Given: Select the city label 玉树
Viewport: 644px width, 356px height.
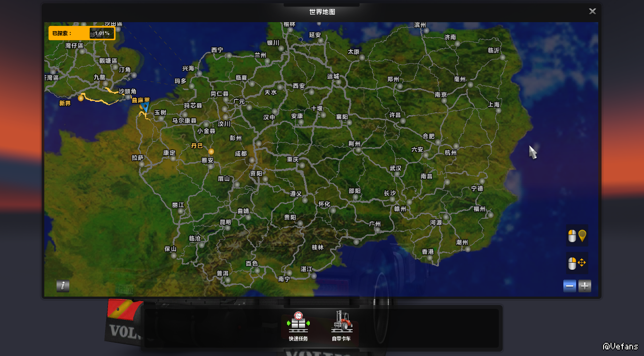Looking at the screenshot, I should point(160,113).
